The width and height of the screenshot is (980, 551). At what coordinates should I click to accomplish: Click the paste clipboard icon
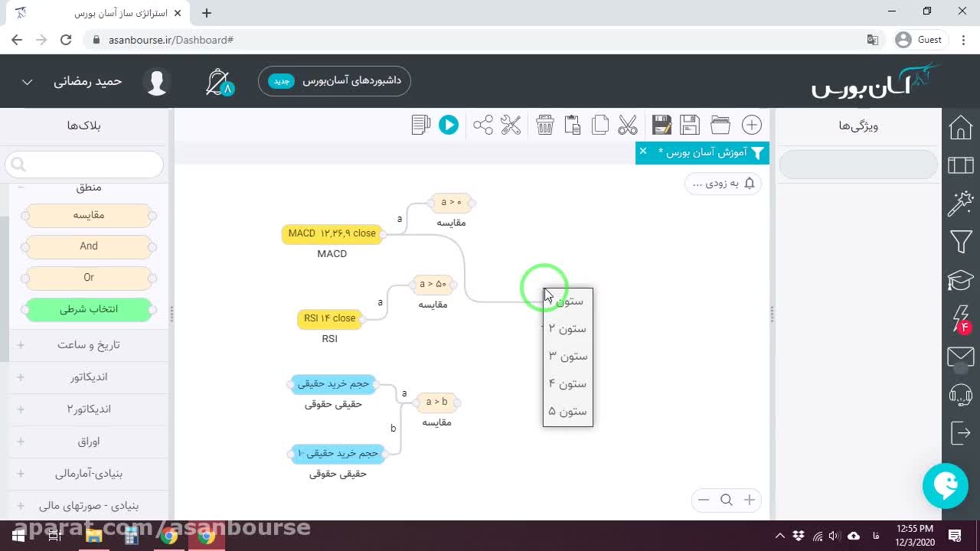click(573, 125)
